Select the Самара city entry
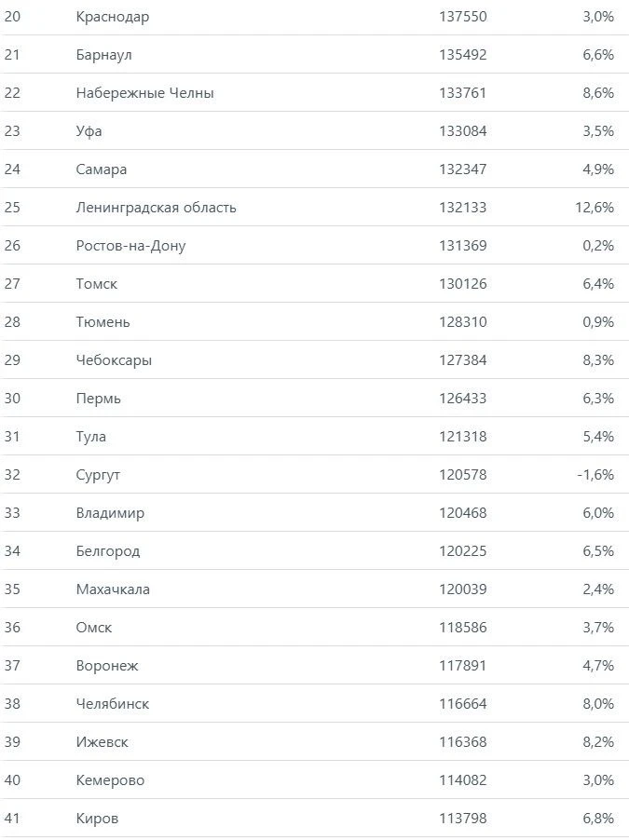The height and width of the screenshot is (840, 629). tap(102, 169)
